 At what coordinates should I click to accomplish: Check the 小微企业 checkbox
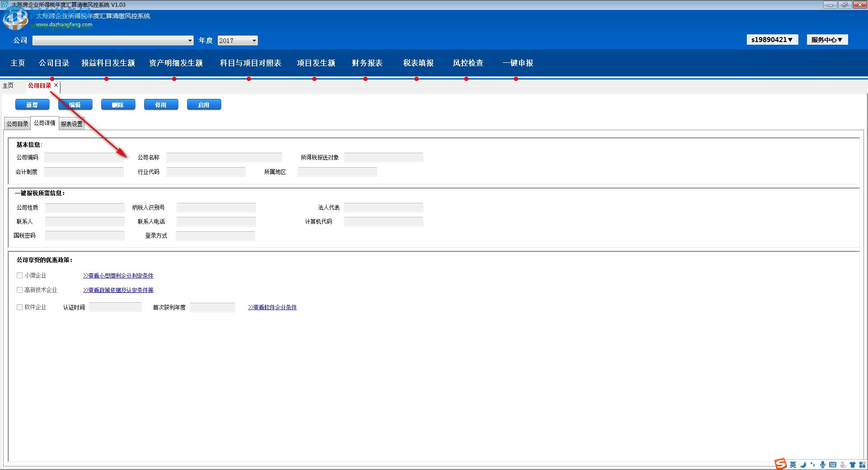click(x=19, y=275)
